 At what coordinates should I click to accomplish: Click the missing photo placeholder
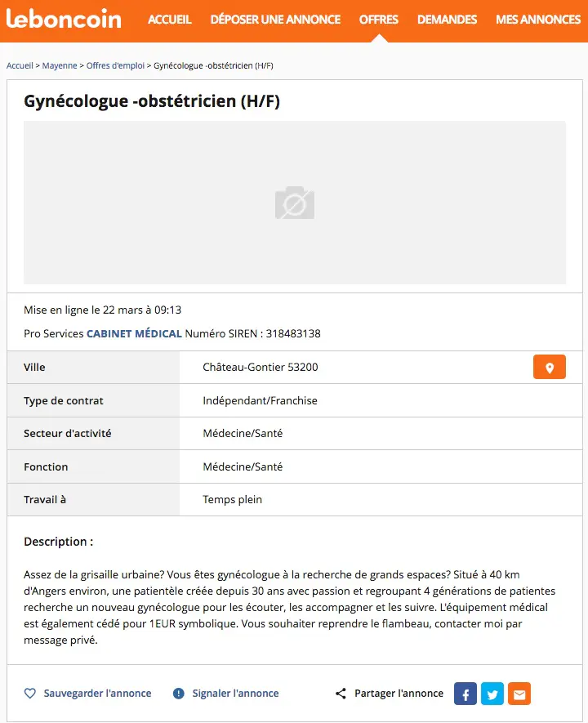click(294, 203)
